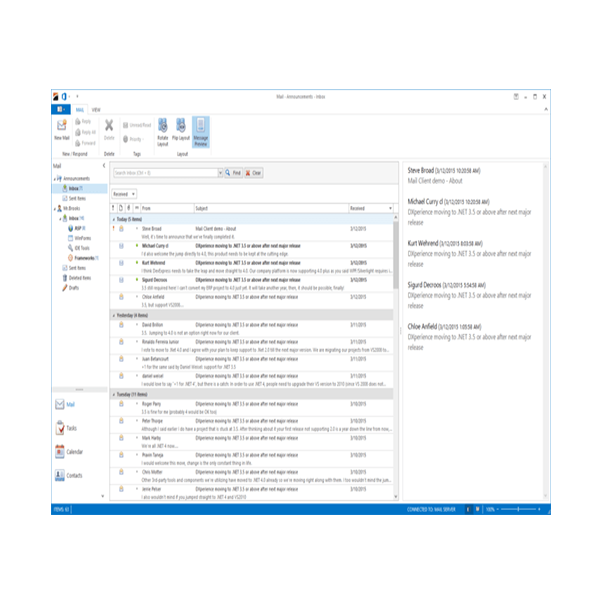The height and width of the screenshot is (600, 600).
Task: Collapse the Tuesday group
Action: tap(114, 394)
